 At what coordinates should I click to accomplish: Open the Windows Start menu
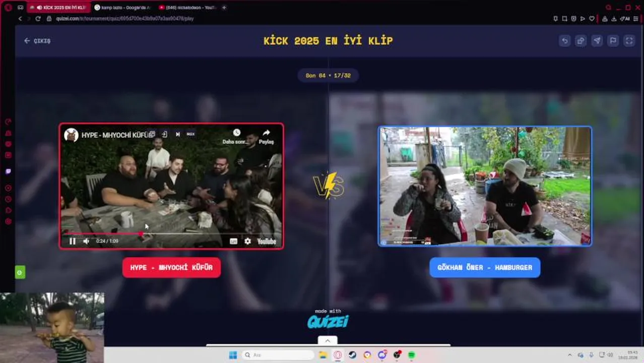[233, 355]
